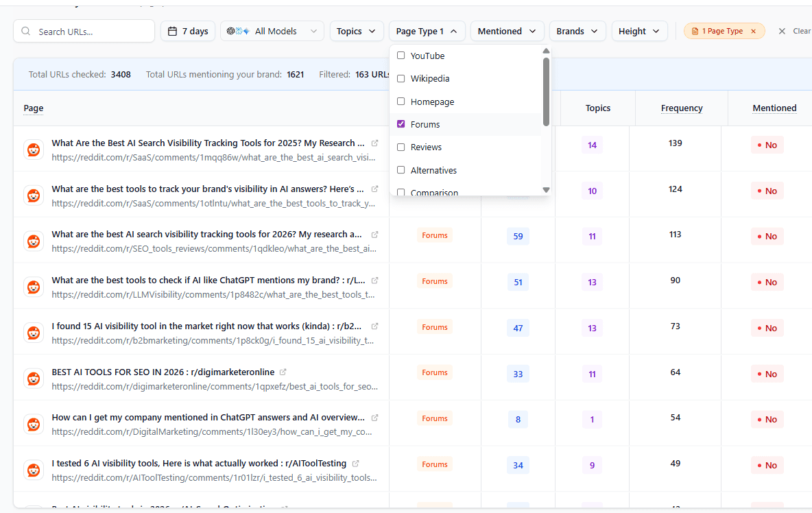Click the Forums tag in the 2026 research row
This screenshot has height=513, width=812.
coord(435,235)
